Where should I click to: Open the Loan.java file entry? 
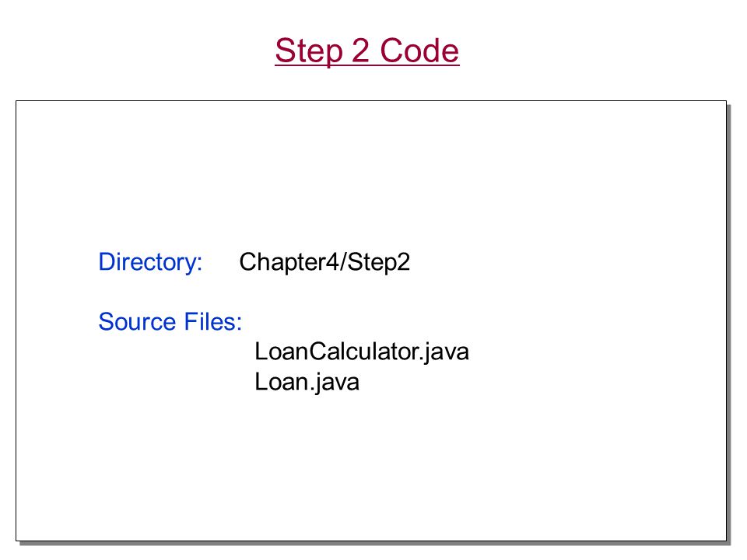(307, 383)
